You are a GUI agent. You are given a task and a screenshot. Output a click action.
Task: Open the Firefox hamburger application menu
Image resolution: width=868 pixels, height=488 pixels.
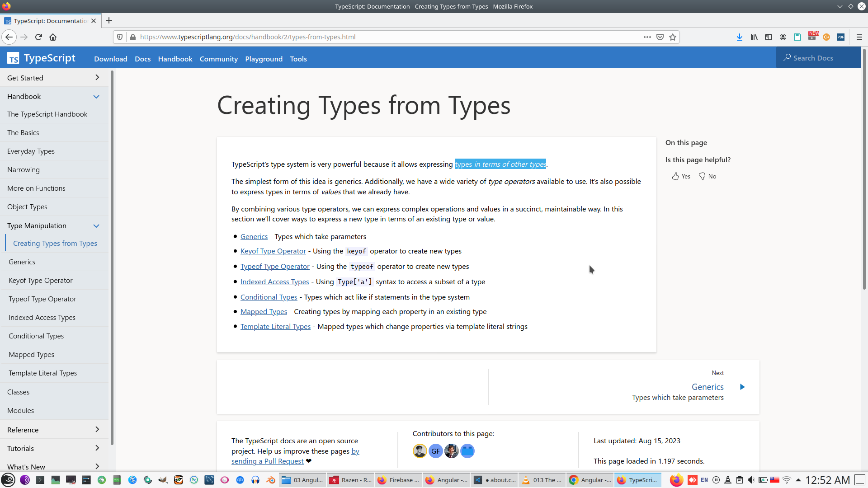(859, 37)
